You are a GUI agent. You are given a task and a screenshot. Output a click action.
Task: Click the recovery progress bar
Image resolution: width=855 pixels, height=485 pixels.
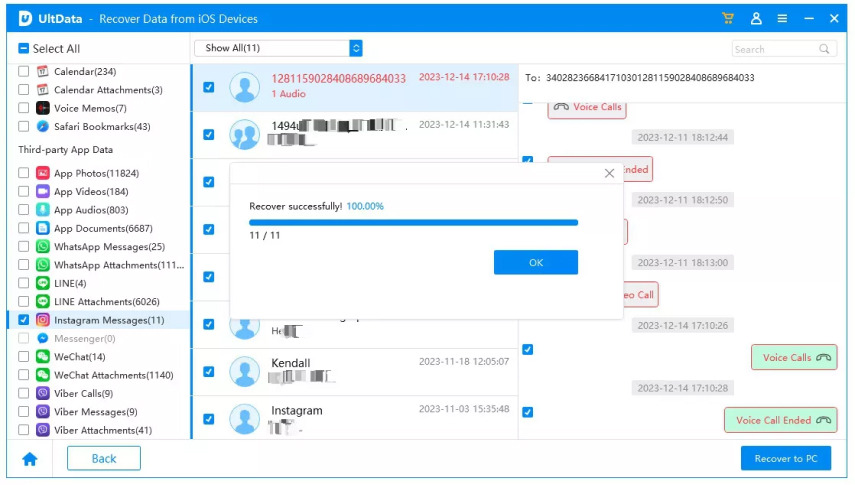pyautogui.click(x=413, y=223)
